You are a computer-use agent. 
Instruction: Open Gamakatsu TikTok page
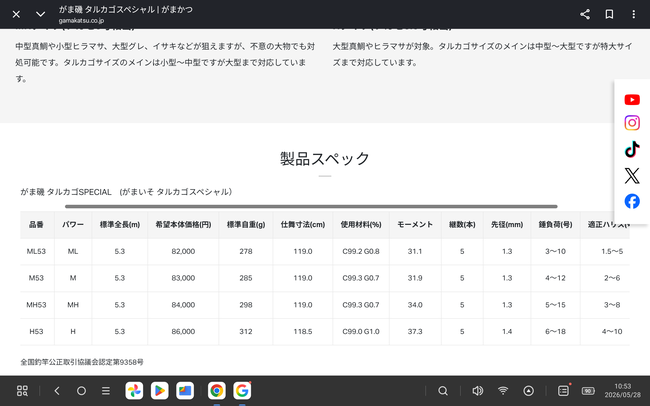(632, 149)
